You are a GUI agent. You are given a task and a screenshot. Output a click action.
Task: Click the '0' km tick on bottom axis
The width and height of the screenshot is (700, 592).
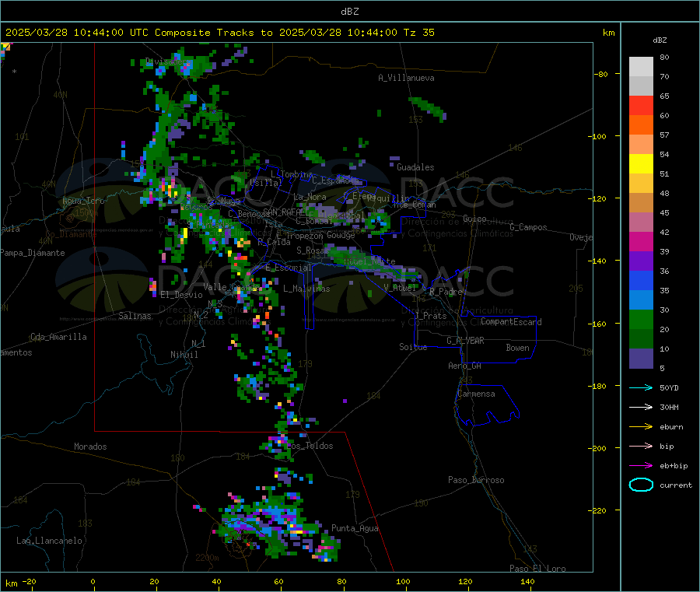(x=93, y=581)
